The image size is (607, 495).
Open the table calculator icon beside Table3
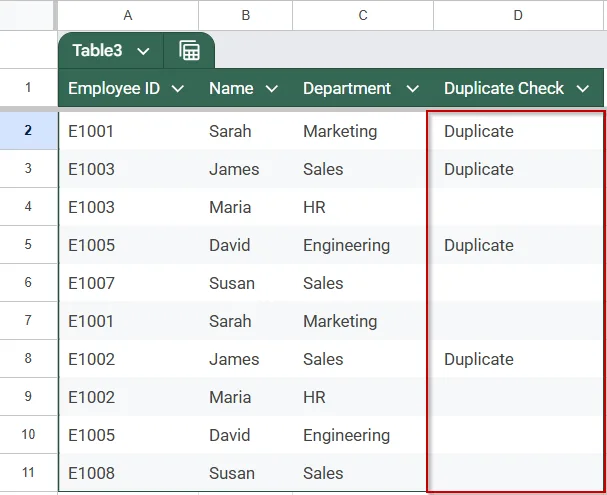click(x=189, y=51)
